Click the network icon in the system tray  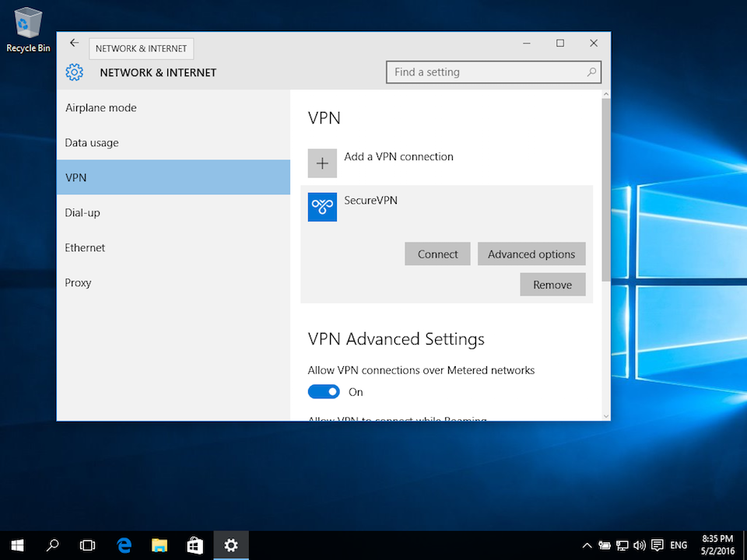coord(622,545)
